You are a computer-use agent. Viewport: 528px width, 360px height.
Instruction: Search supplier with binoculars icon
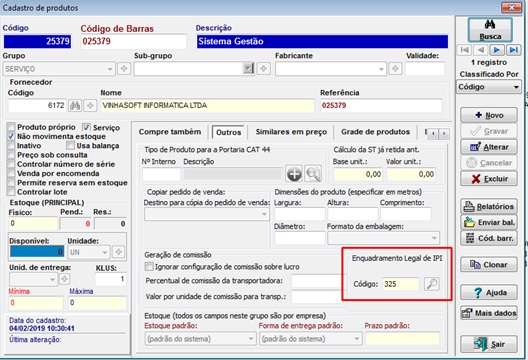pos(75,105)
